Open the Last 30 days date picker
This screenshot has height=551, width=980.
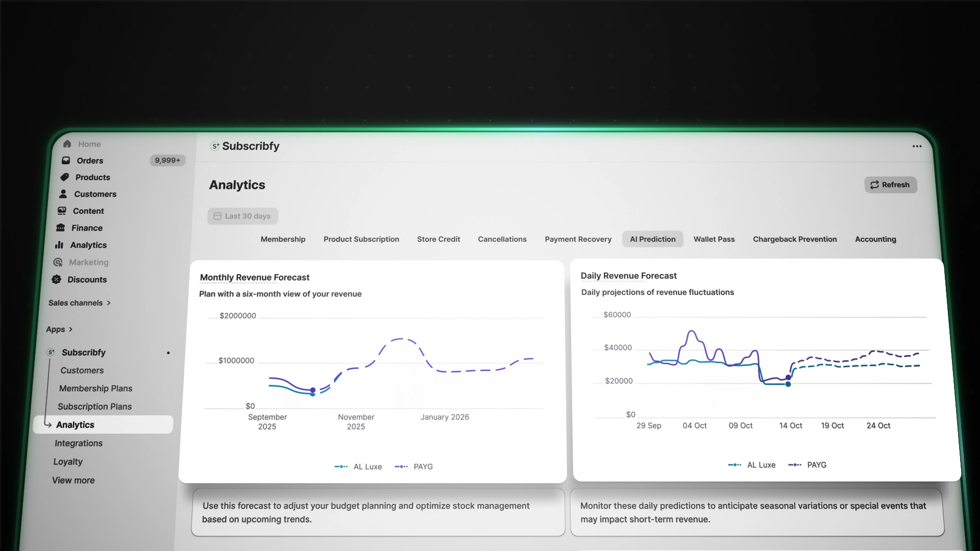(242, 216)
